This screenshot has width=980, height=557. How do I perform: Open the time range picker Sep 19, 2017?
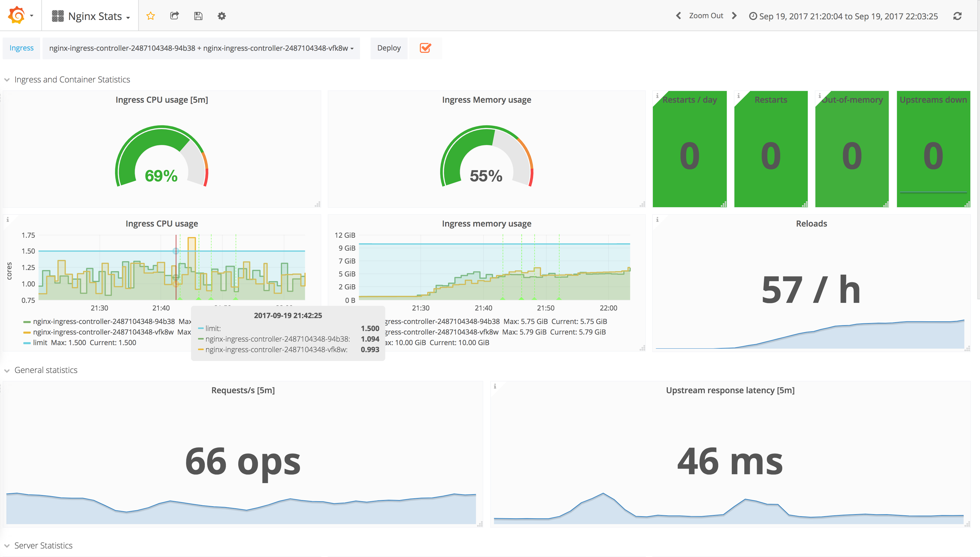click(843, 16)
